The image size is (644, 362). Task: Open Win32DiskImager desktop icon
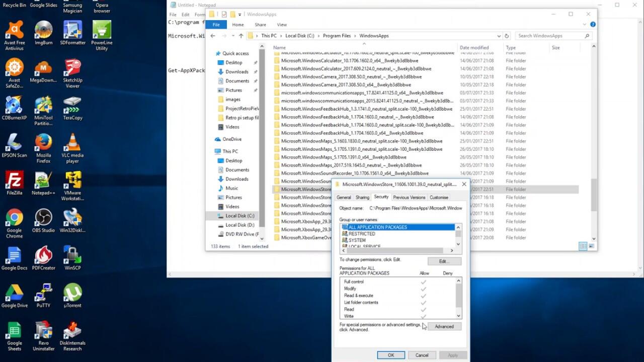coord(72,221)
